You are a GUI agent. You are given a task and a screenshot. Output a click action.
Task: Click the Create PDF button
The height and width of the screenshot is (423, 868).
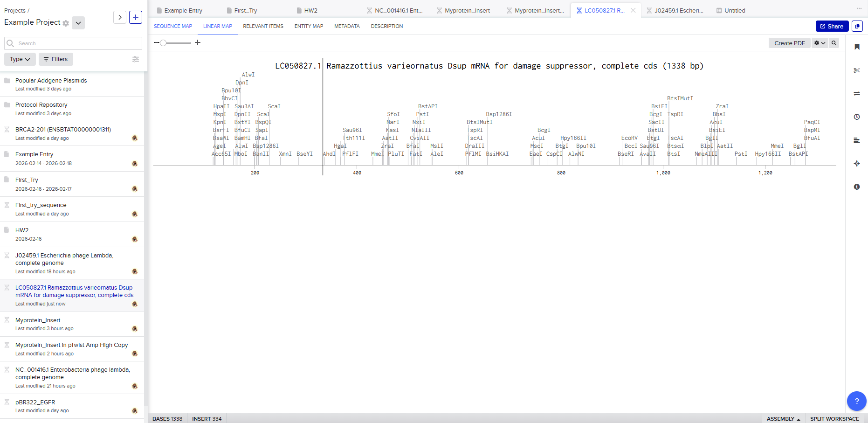tap(789, 43)
